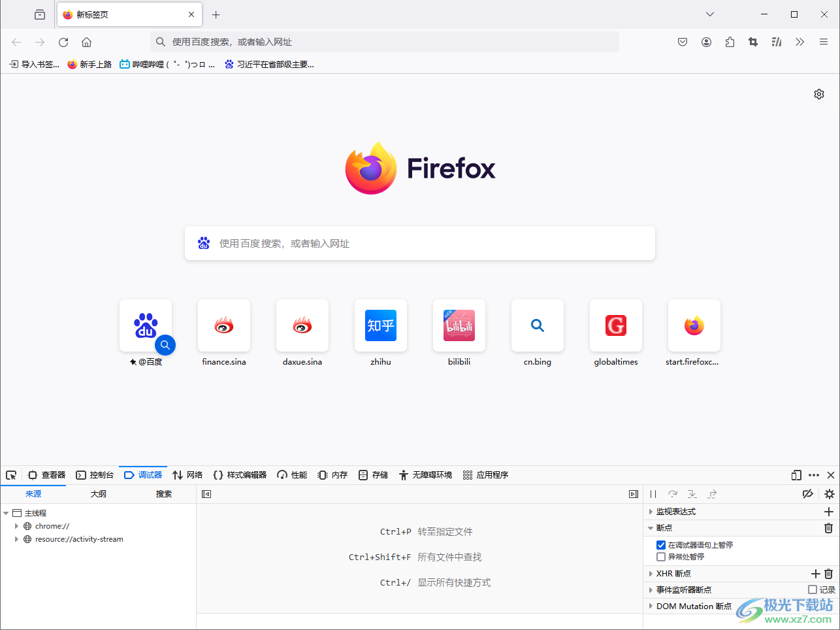This screenshot has height=630, width=840.
Task: Select the 大纲 outline sub-tab
Action: pos(99,494)
